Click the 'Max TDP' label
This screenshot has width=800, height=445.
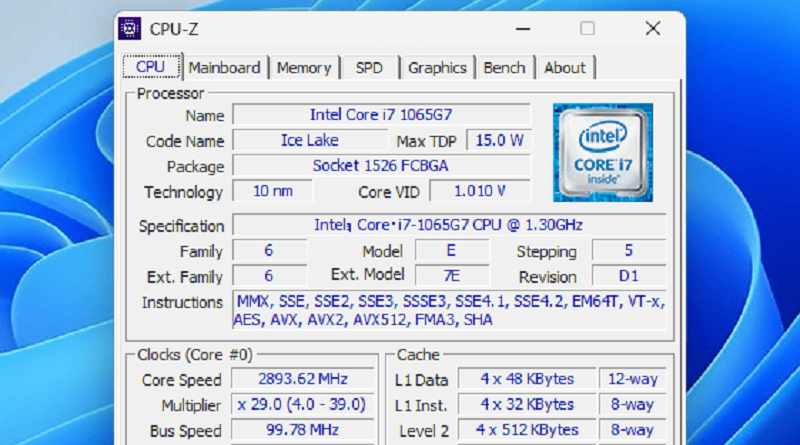coord(427,141)
